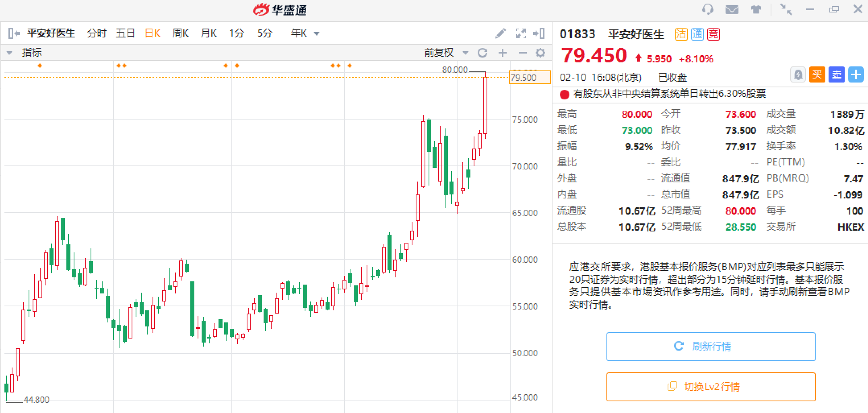Refresh the chart using the circular arrow

(482, 53)
